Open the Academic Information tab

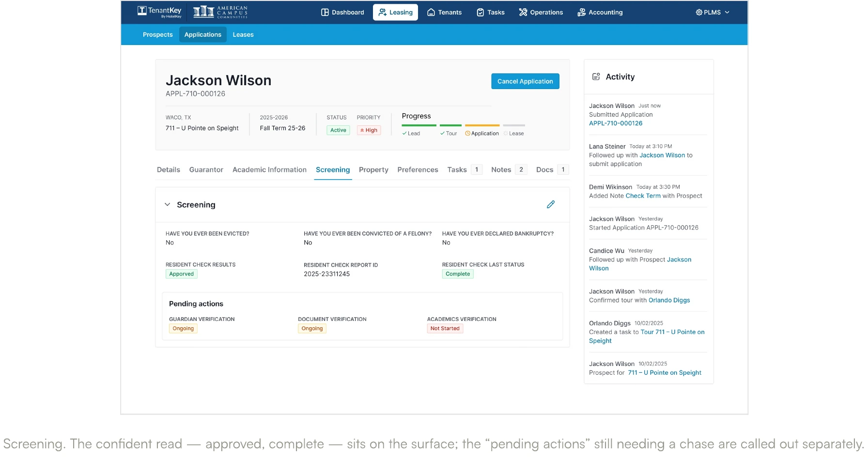click(x=269, y=169)
